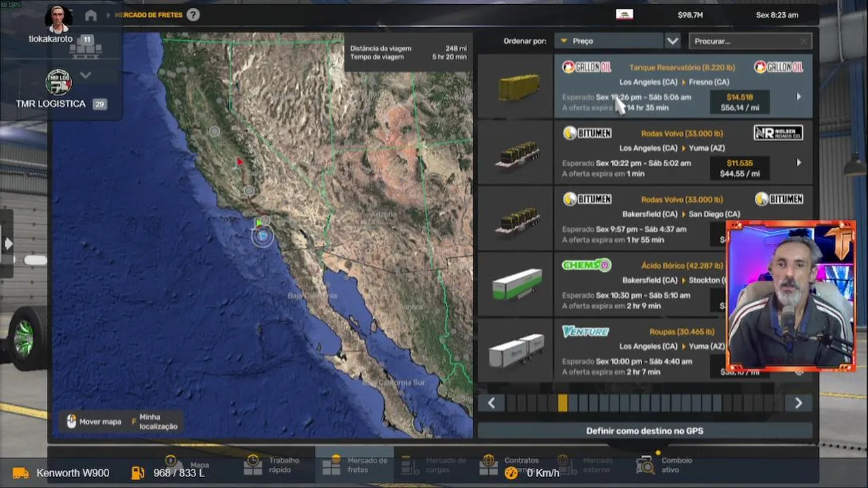Screen dimensions: 868x488
Task: Switch to Mapa tab
Action: coord(186,464)
